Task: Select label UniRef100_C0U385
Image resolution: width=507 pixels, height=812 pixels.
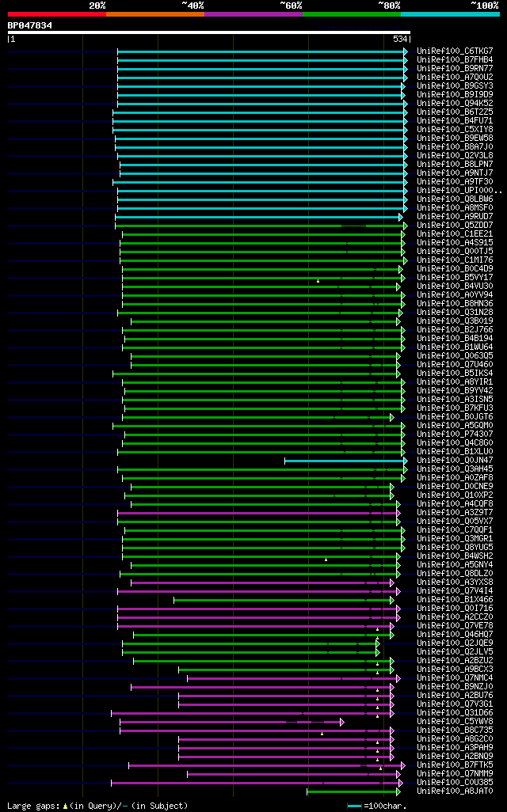Action: pyautogui.click(x=455, y=783)
